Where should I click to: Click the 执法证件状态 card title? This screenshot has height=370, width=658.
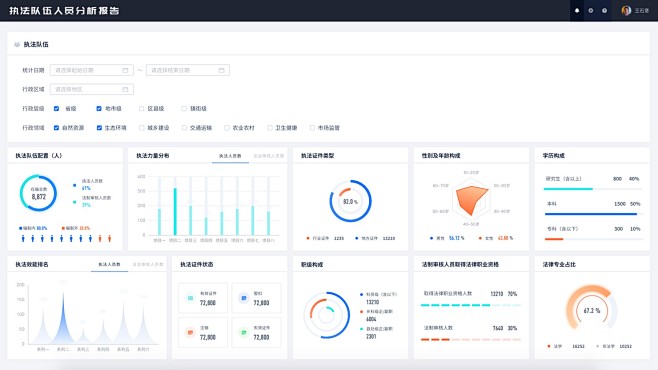197,264
